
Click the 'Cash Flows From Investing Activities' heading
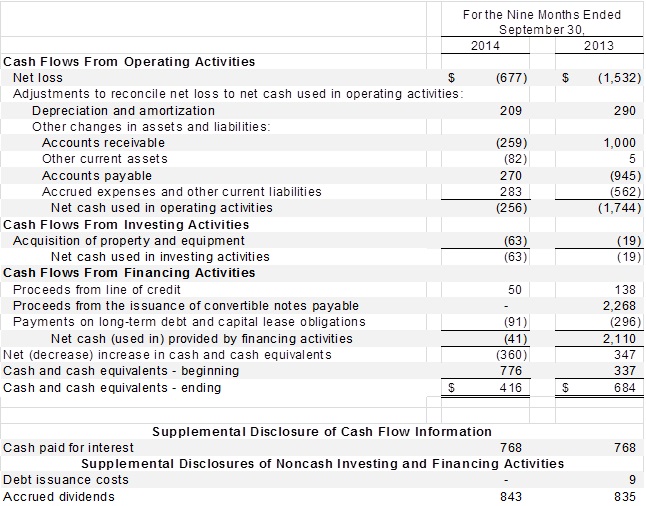[127, 224]
